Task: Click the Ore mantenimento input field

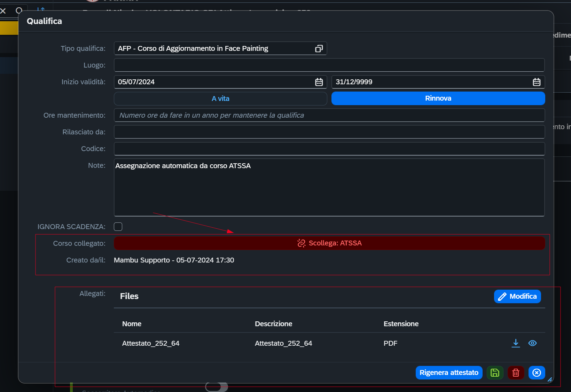Action: pos(329,115)
